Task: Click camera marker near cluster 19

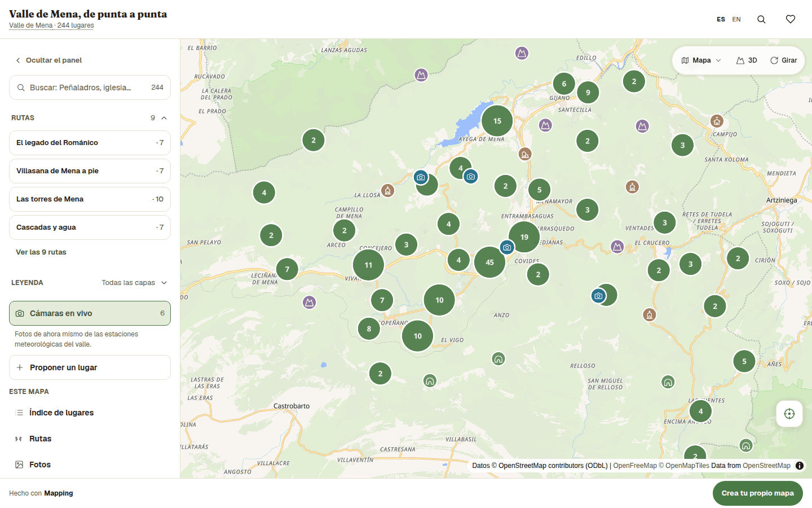Action: point(507,247)
